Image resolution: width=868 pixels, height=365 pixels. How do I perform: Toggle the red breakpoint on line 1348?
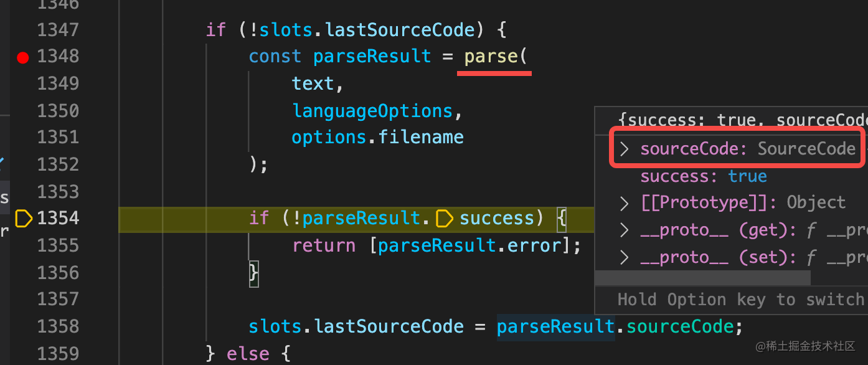click(23, 58)
